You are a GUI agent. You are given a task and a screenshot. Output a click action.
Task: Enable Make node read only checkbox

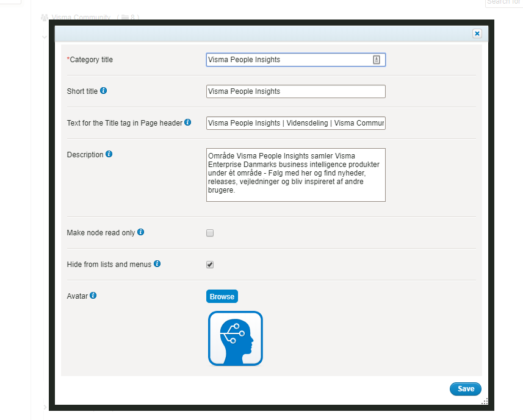click(x=210, y=233)
